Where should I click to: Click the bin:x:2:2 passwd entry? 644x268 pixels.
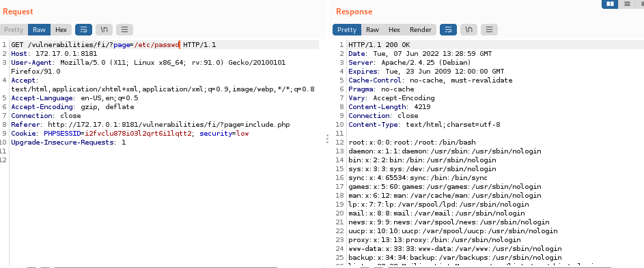click(x=422, y=160)
